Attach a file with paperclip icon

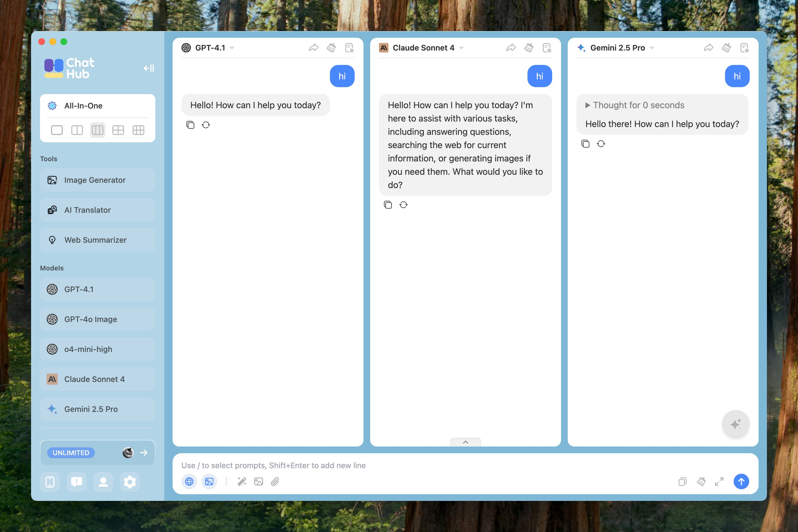[x=275, y=481]
